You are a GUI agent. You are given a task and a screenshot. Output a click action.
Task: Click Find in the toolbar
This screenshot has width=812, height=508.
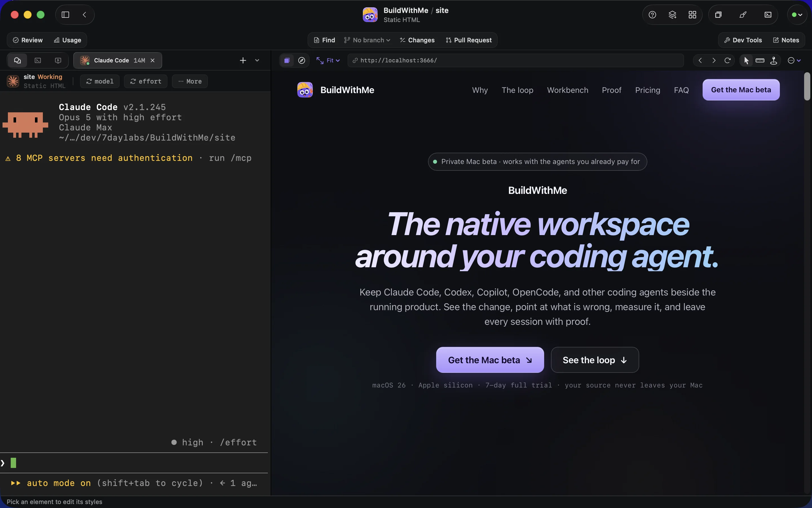coord(325,40)
